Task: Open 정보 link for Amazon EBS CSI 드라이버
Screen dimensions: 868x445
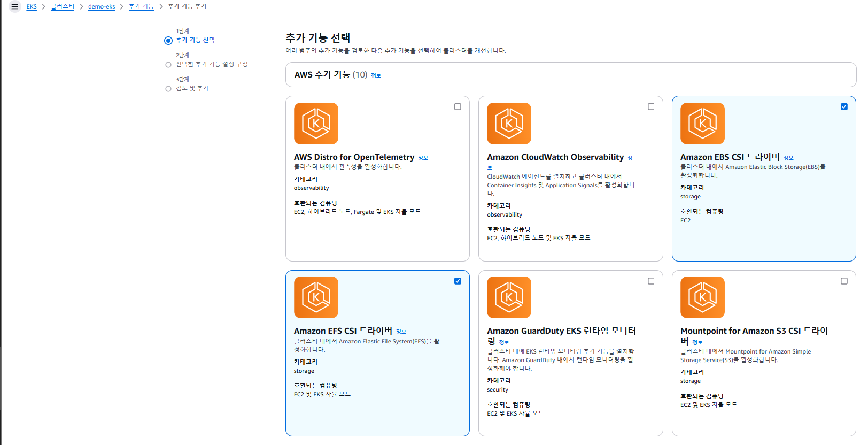Action: click(788, 158)
